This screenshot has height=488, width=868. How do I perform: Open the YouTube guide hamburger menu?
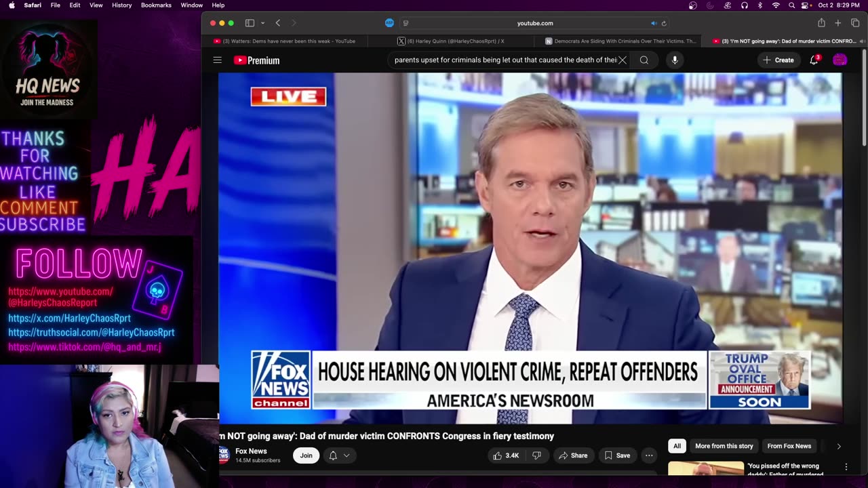click(x=217, y=60)
